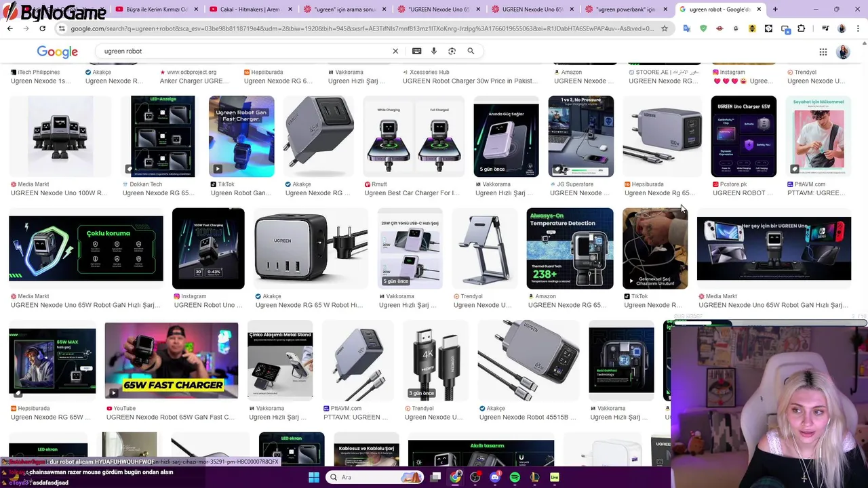Bookmark this page with the star
This screenshot has height=488, width=868.
[665, 28]
